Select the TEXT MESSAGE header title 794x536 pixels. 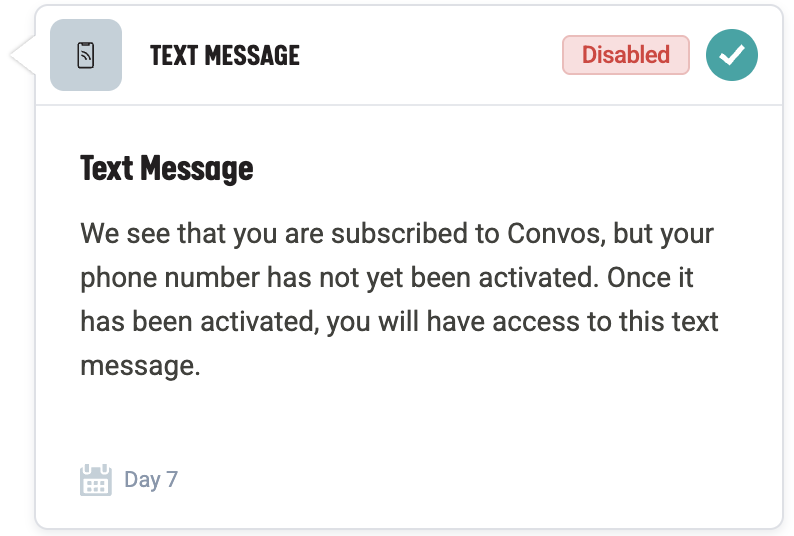coord(225,56)
